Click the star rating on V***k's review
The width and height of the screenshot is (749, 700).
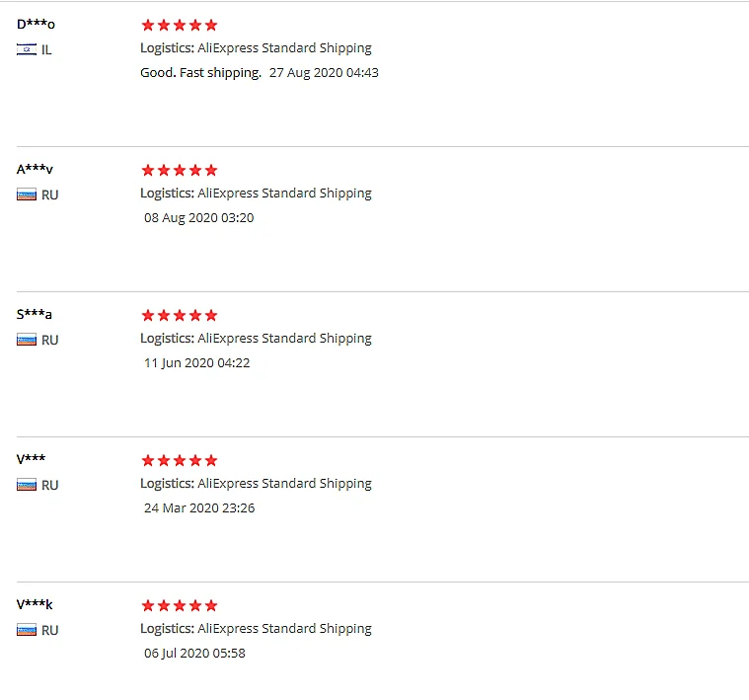point(179,605)
